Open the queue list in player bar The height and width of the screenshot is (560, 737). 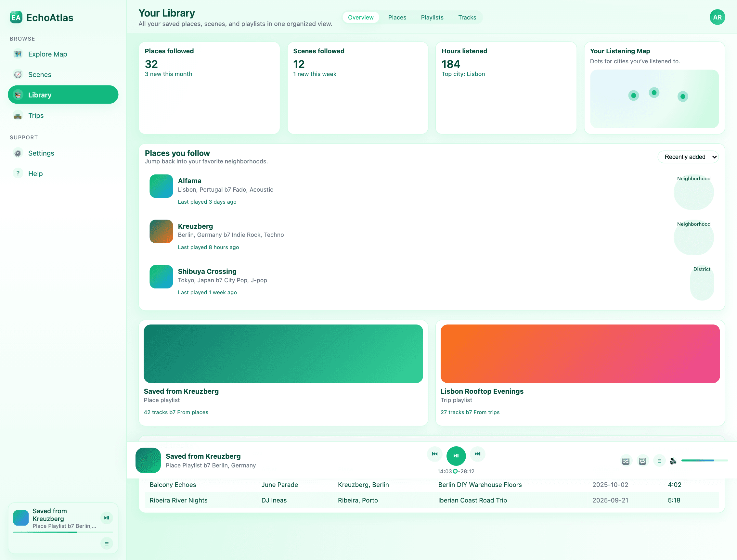click(659, 461)
